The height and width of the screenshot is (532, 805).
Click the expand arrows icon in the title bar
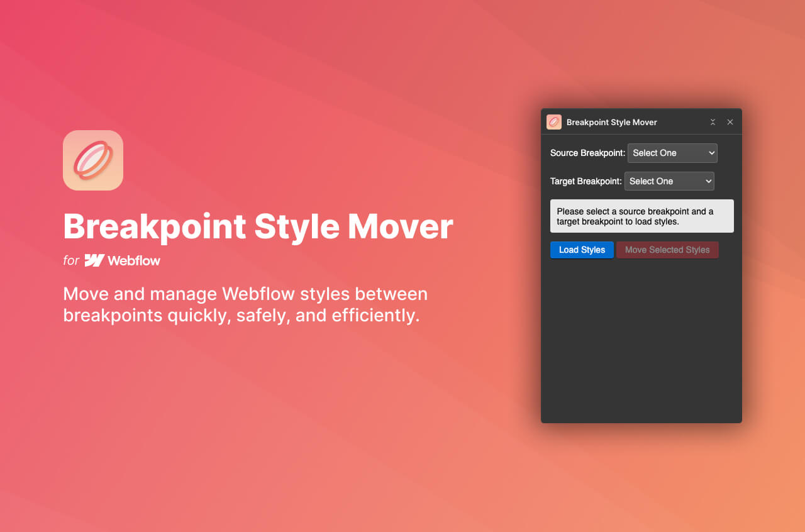coord(713,122)
